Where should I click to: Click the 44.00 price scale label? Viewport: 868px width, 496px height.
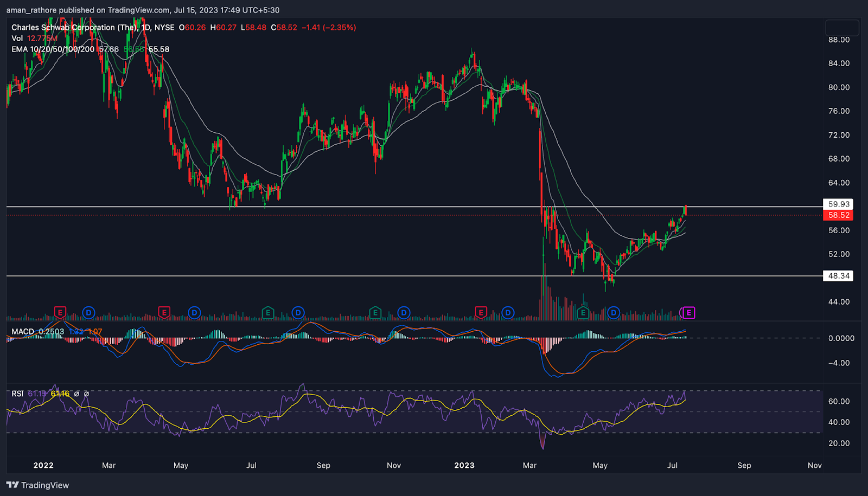click(839, 302)
